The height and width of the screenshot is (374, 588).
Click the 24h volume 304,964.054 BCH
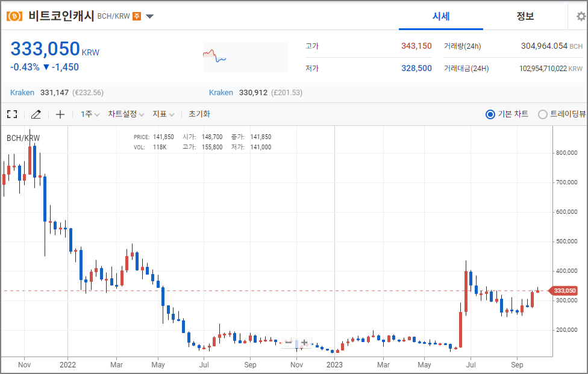tap(552, 46)
